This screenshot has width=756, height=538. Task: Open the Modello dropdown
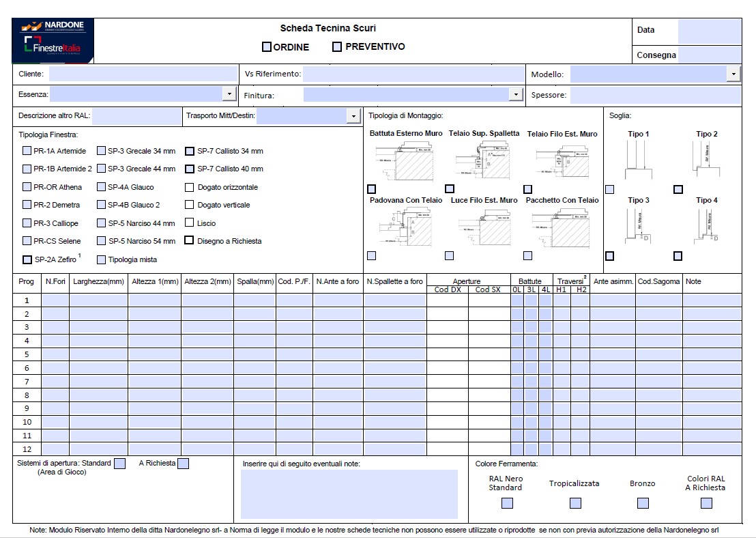(733, 74)
